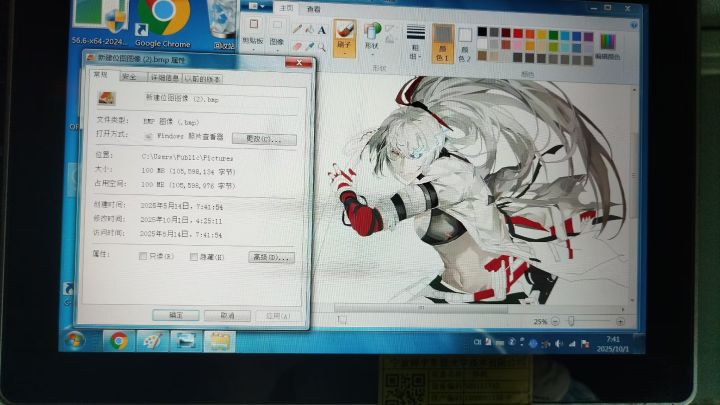This screenshot has width=720, height=405.
Task: Open the Shapes (形状) gallery
Action: coord(371,37)
